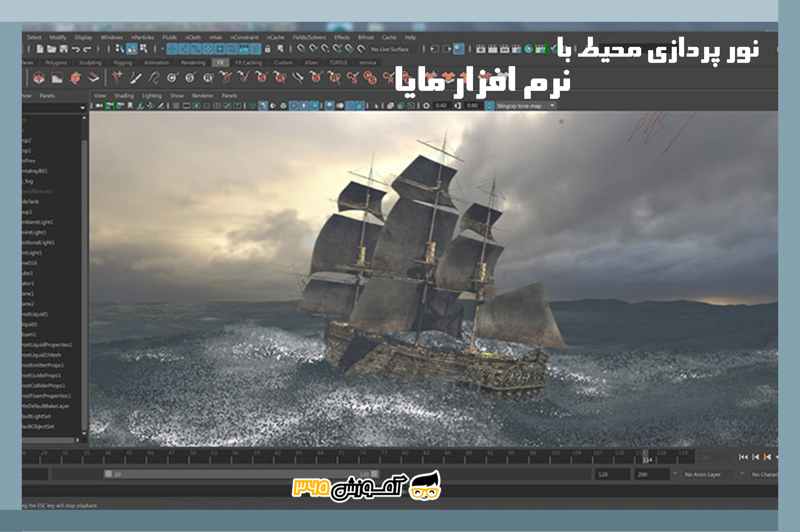This screenshot has height=532, width=800.
Task: Open the Stingray tone-map dropdown
Action: coord(526,106)
